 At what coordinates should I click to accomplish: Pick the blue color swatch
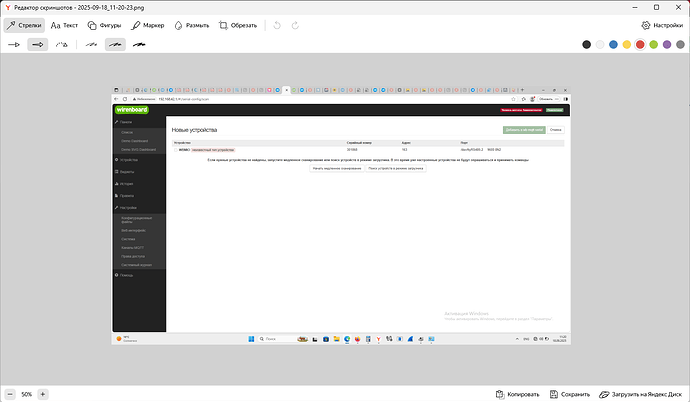(x=613, y=45)
